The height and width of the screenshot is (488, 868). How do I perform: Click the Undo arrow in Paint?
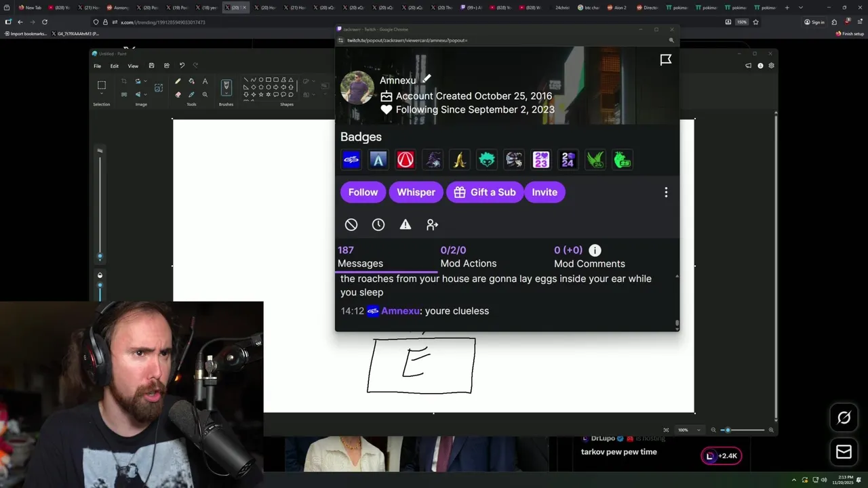click(x=182, y=66)
